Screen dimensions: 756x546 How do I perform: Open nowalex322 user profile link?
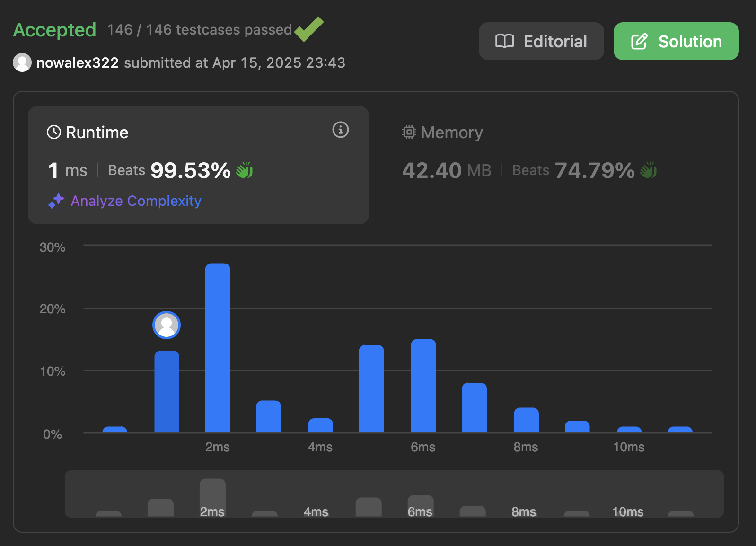click(78, 62)
